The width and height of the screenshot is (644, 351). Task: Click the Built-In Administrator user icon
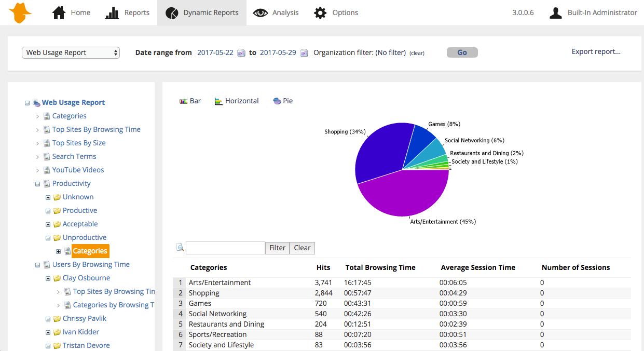(555, 12)
